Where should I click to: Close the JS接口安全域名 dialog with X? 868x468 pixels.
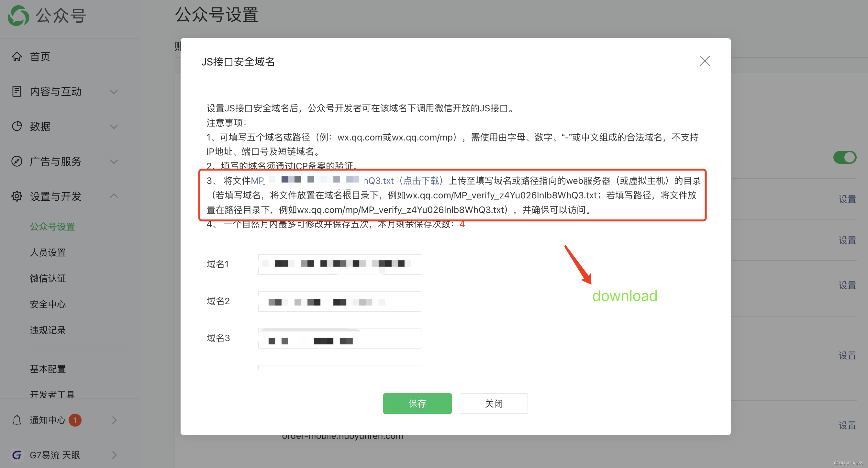[x=705, y=61]
